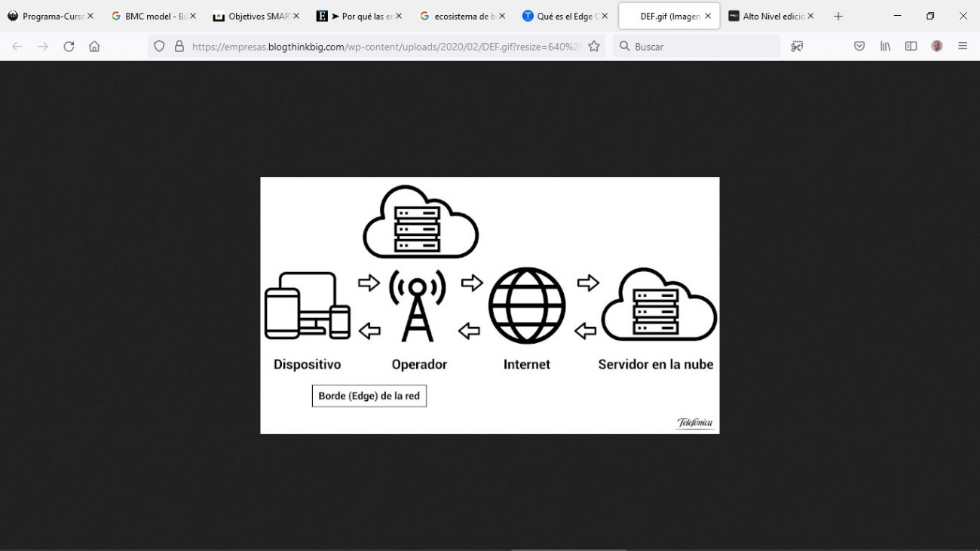Go to the Firefox home page
980x551 pixels.
(x=94, y=47)
